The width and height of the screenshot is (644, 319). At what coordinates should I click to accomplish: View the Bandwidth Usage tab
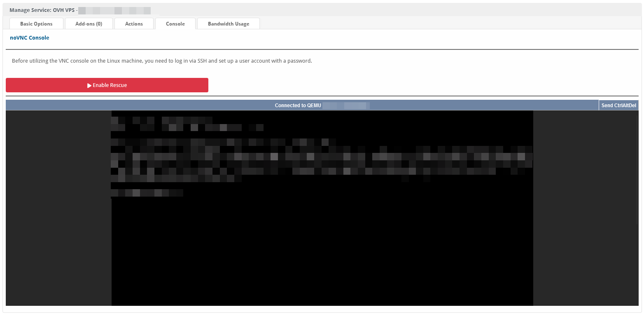(x=229, y=23)
